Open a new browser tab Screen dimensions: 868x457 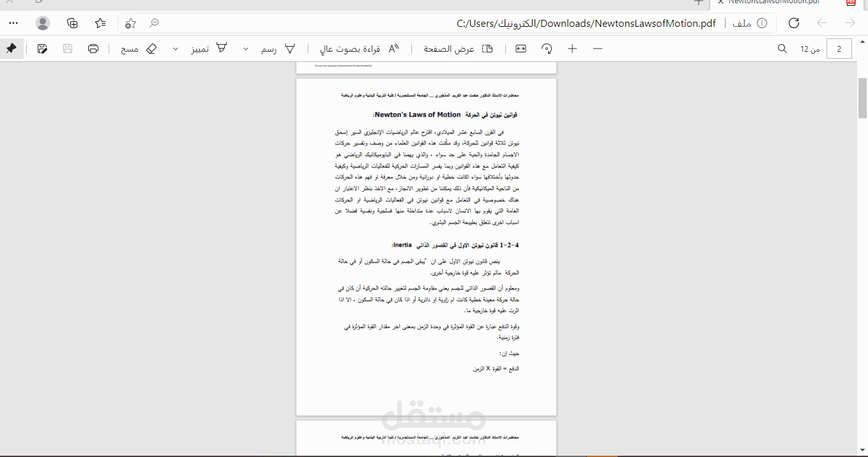699,3
